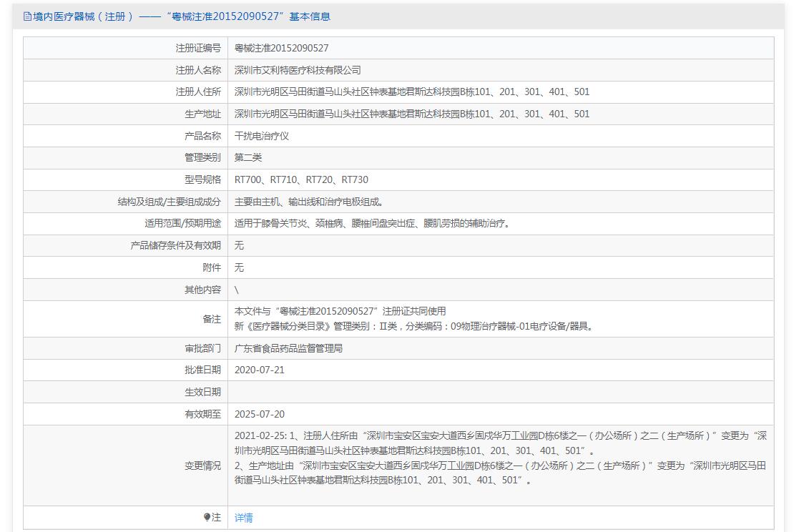Select the header title 境内医疗器械（注册）
This screenshot has width=809, height=532.
82,16
